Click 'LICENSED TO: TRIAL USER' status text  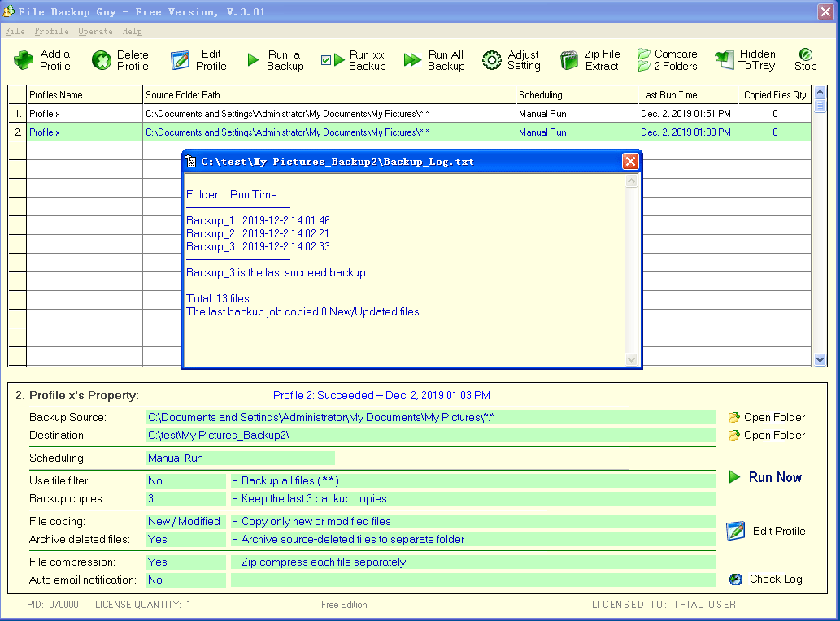pyautogui.click(x=664, y=605)
